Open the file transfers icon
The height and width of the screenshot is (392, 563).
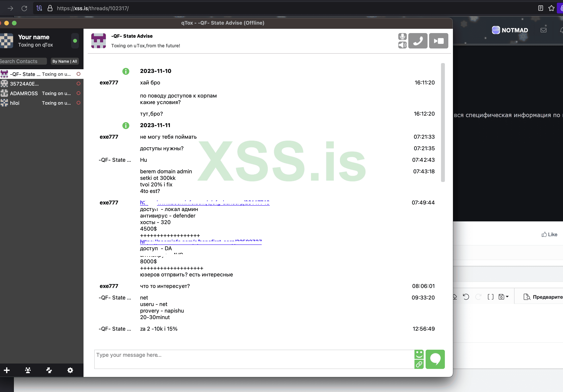point(49,370)
